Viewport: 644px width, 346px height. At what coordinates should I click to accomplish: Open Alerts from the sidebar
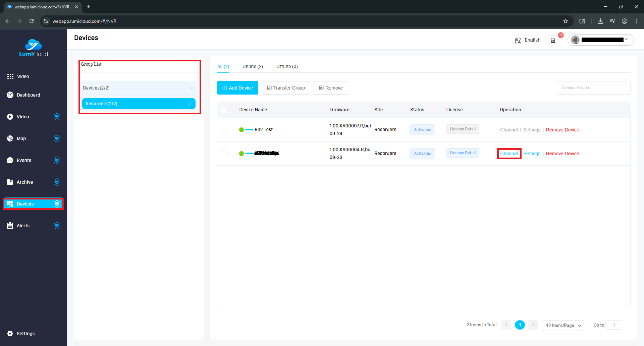click(23, 226)
